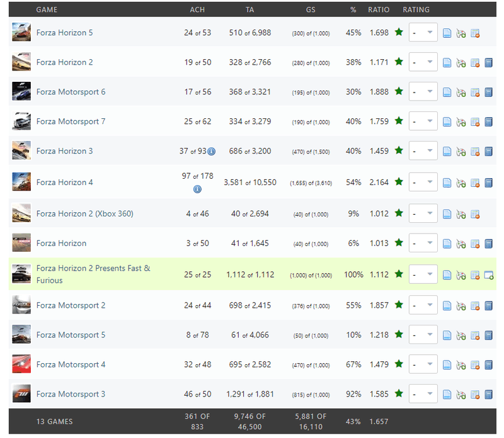Open the Forza Motorsport 4 game link
The height and width of the screenshot is (438, 504).
click(x=71, y=364)
